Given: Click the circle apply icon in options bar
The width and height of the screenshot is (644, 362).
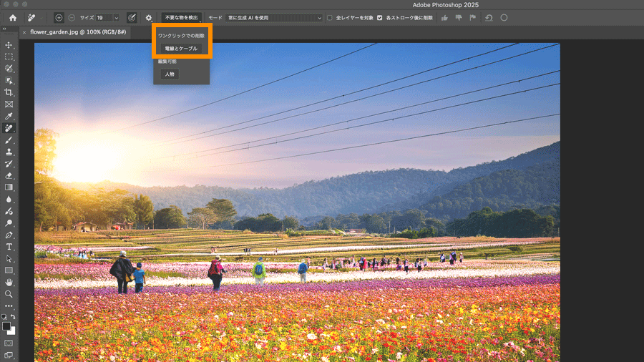Looking at the screenshot, I should point(504,18).
